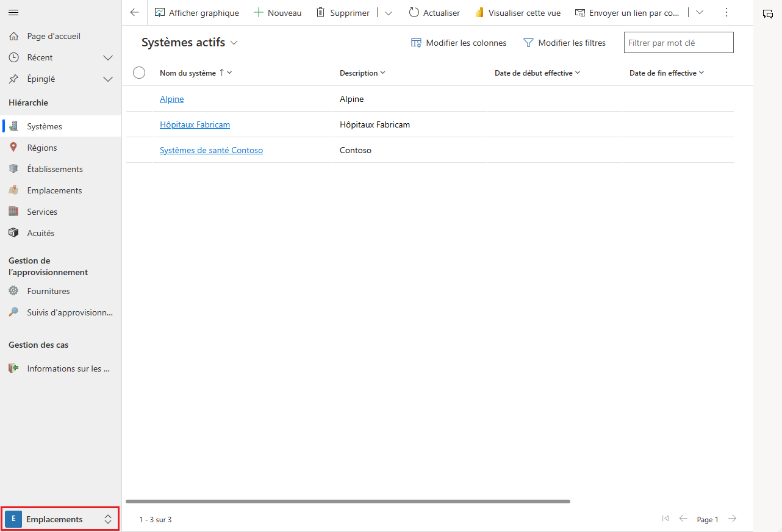782x532 pixels.
Task: Open the Alpine system link
Action: pos(171,99)
